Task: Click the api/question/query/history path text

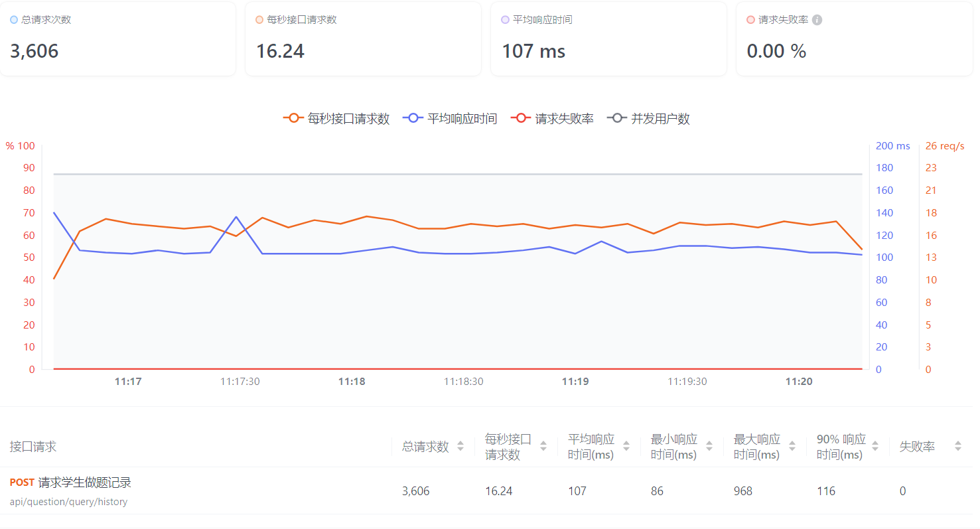Action: [x=68, y=502]
